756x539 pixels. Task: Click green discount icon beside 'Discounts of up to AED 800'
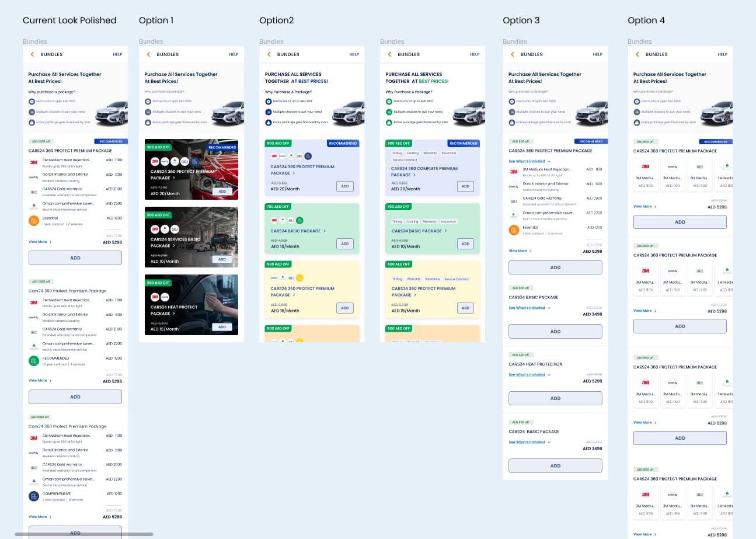tap(389, 102)
